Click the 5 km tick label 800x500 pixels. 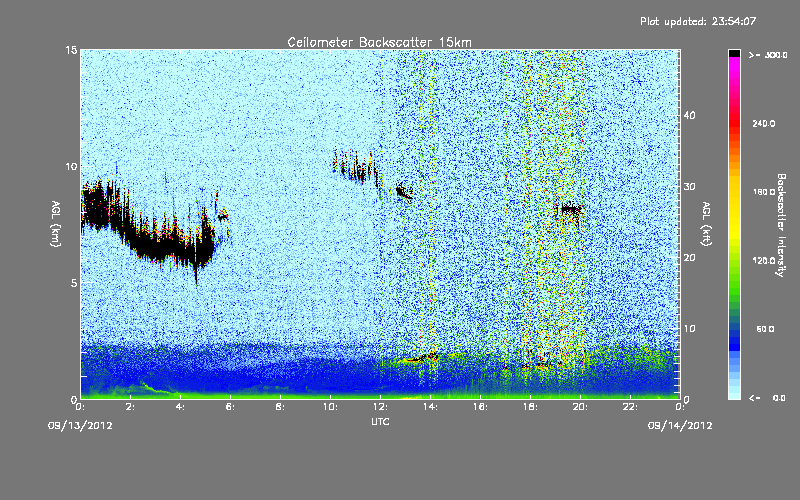(x=74, y=283)
